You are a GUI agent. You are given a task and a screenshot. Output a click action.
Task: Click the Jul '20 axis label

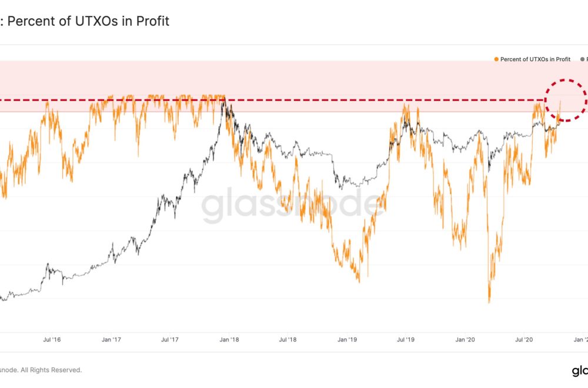tap(524, 340)
